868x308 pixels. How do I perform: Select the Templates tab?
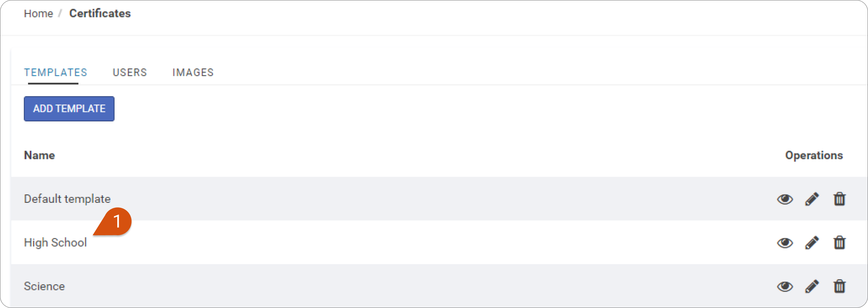click(x=55, y=72)
